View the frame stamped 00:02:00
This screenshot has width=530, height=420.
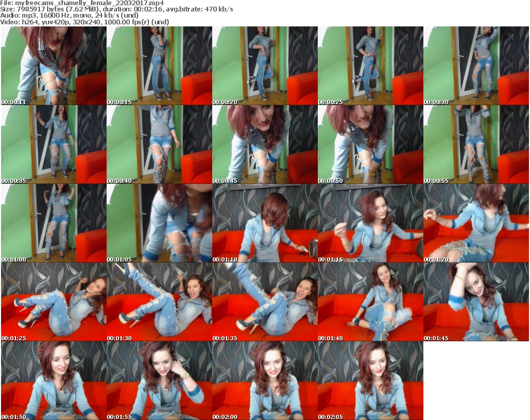pyautogui.click(x=265, y=381)
